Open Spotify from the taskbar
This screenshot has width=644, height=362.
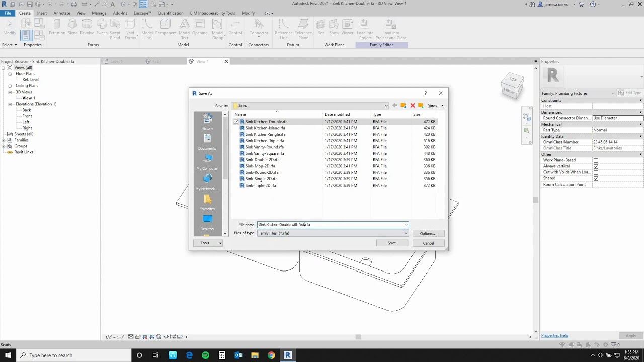(x=205, y=355)
